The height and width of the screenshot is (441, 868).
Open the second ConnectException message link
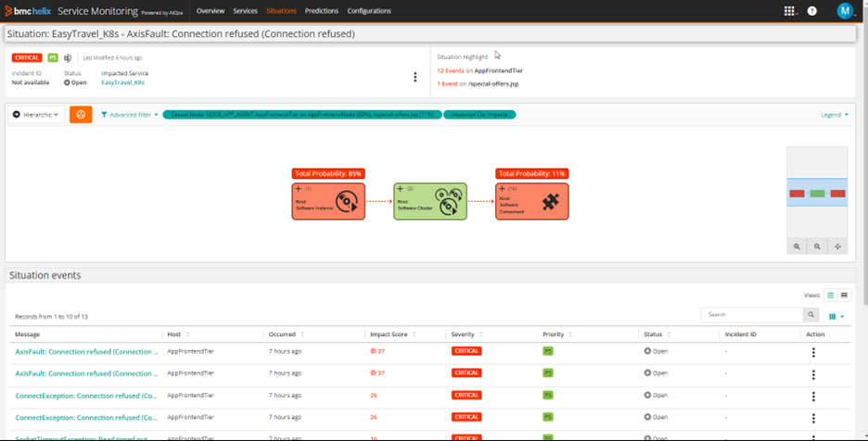pyautogui.click(x=86, y=418)
